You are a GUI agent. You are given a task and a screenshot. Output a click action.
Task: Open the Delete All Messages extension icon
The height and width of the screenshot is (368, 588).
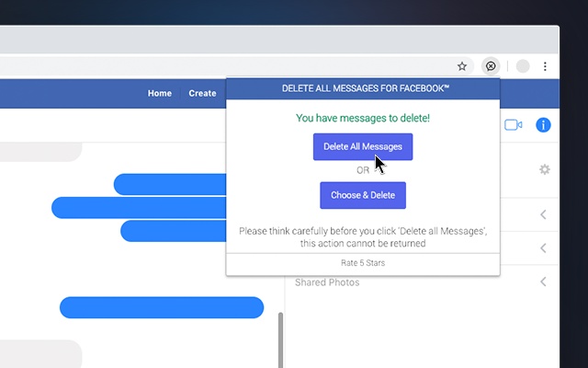point(491,66)
